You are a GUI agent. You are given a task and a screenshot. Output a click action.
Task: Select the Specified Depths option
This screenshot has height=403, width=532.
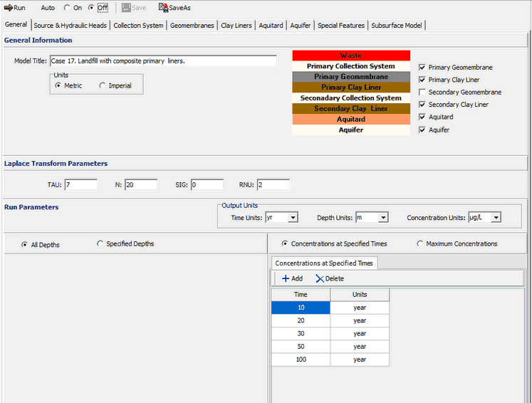click(100, 244)
